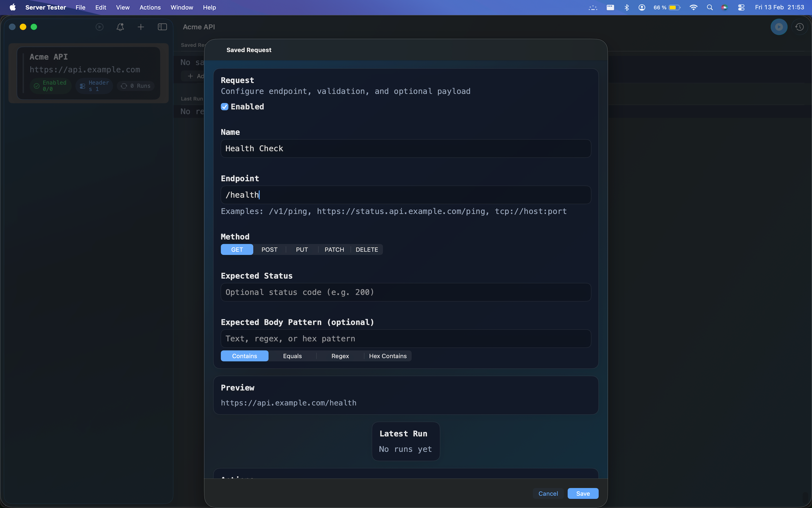
Task: Click the plus icon to add server
Action: pos(141,27)
